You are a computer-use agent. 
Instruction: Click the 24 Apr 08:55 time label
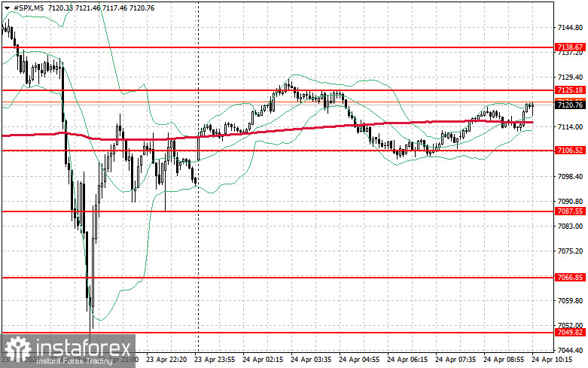click(504, 360)
